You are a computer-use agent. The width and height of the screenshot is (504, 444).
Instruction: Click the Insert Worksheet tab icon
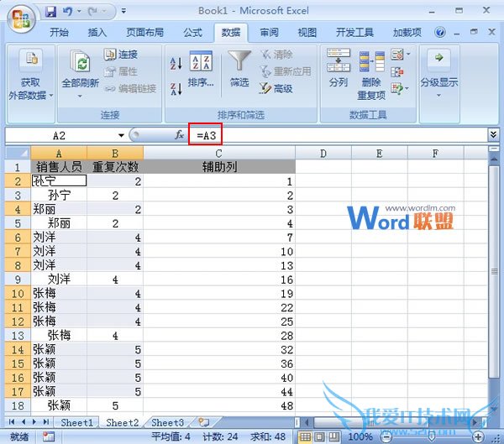[x=204, y=422]
